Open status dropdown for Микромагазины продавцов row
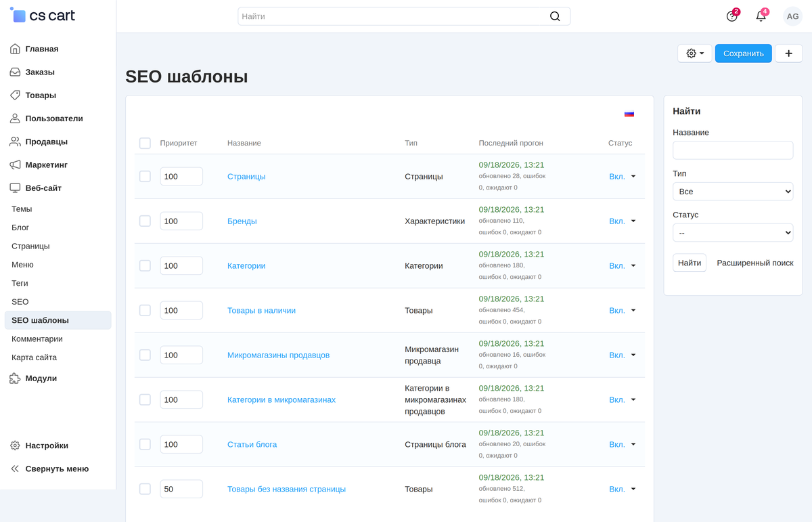This screenshot has height=522, width=812. pos(623,355)
